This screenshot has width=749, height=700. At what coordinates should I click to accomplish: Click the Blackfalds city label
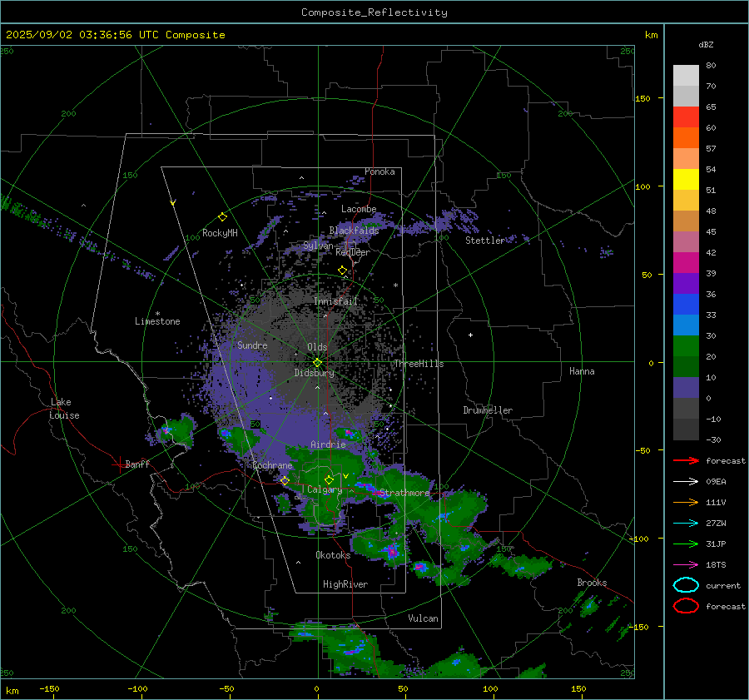tap(354, 231)
